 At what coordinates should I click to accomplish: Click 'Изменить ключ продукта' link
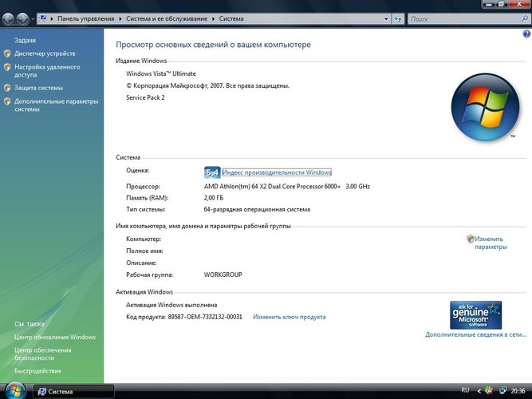[x=289, y=317]
